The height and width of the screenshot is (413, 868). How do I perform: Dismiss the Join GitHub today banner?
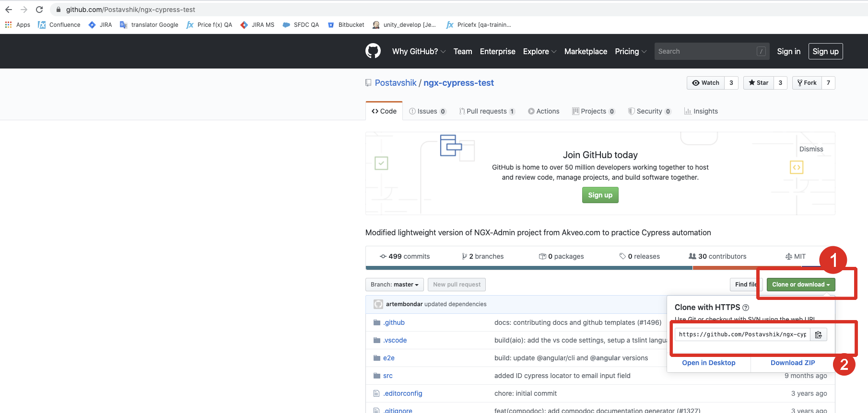coord(811,149)
